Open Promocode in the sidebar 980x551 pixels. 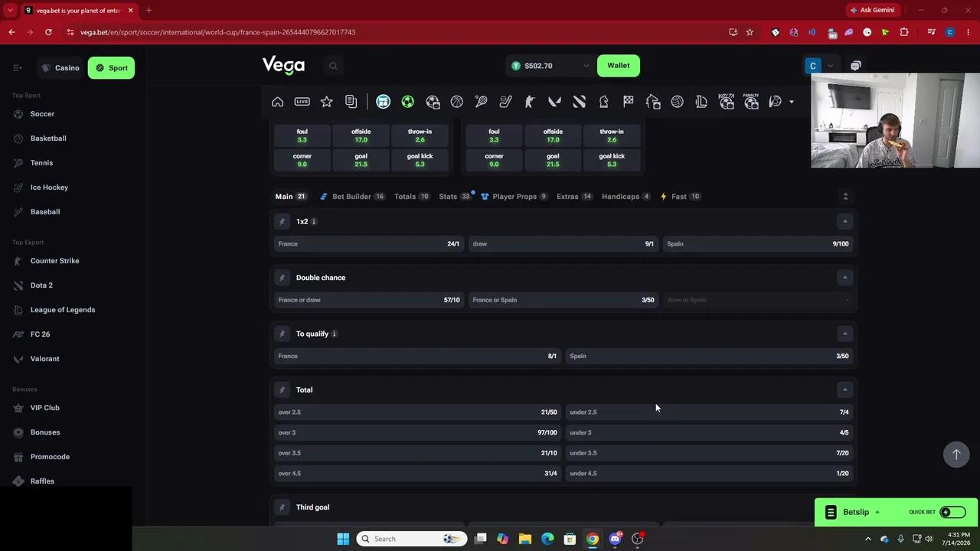[50, 457]
